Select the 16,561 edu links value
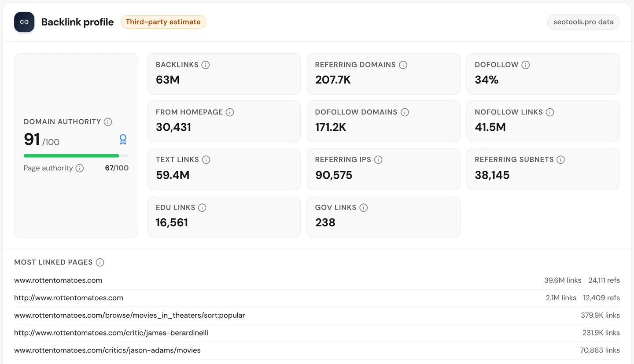Image resolution: width=634 pixels, height=364 pixels. pos(172,223)
